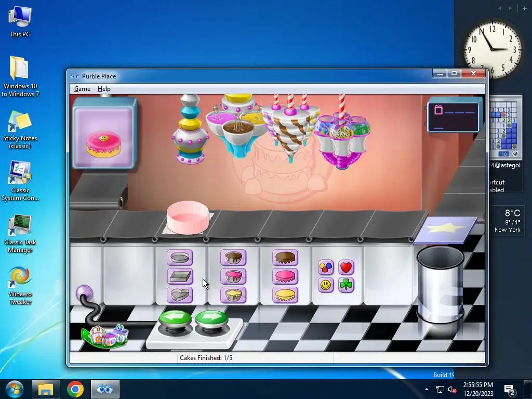This screenshot has width=532, height=399.
Task: Show hidden tray icons arrow
Action: pos(427,389)
